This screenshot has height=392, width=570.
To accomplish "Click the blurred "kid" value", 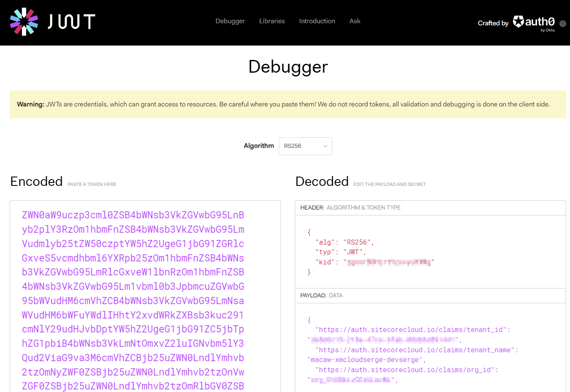I will [x=389, y=262].
